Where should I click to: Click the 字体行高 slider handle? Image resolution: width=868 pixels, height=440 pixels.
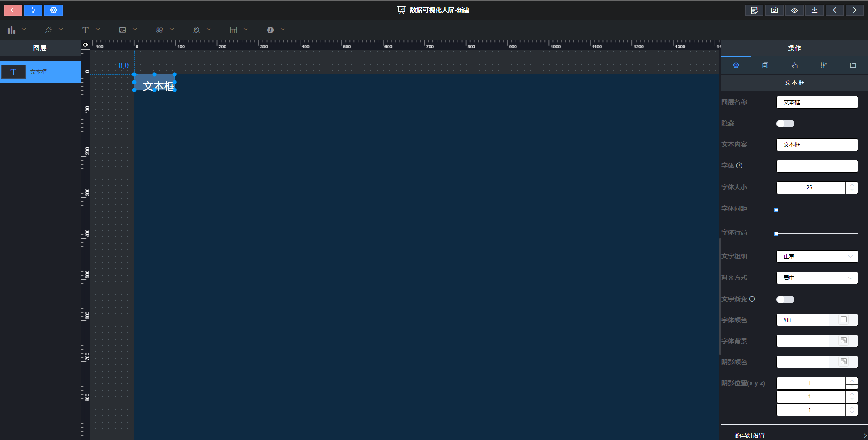(x=776, y=234)
